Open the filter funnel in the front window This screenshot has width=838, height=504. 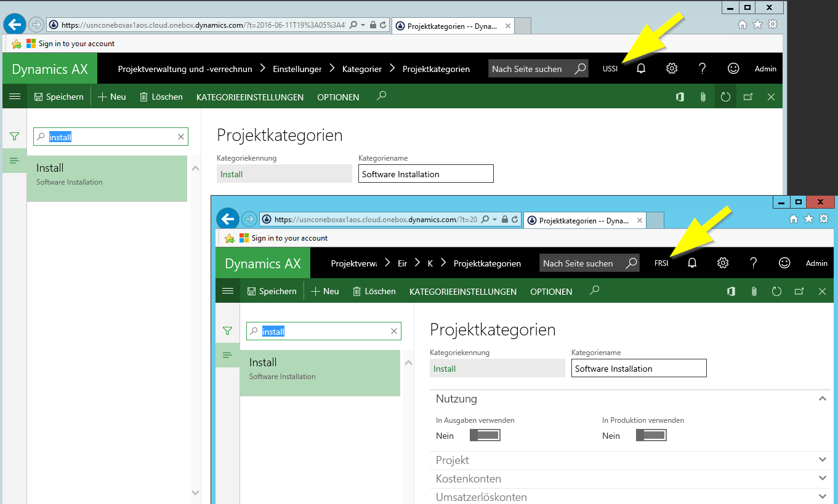point(227,331)
